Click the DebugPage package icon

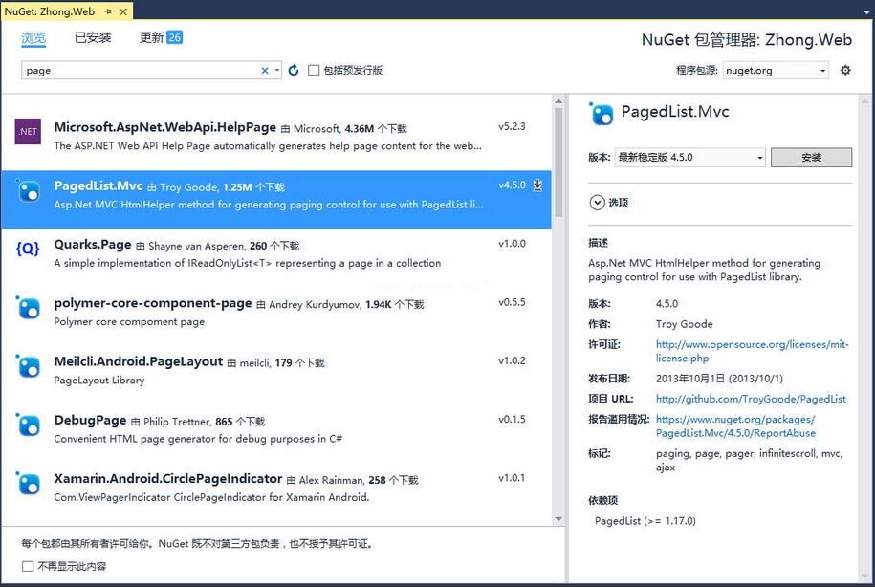(x=29, y=425)
